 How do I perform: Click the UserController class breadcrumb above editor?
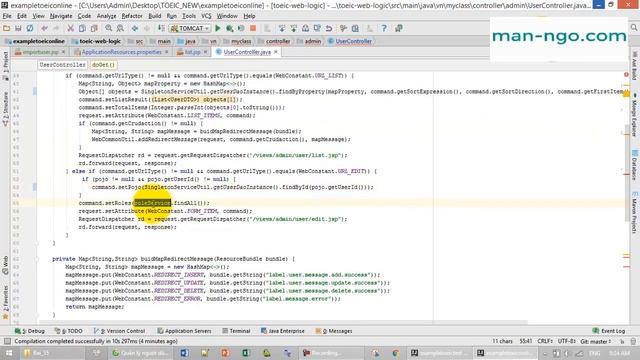(62, 65)
